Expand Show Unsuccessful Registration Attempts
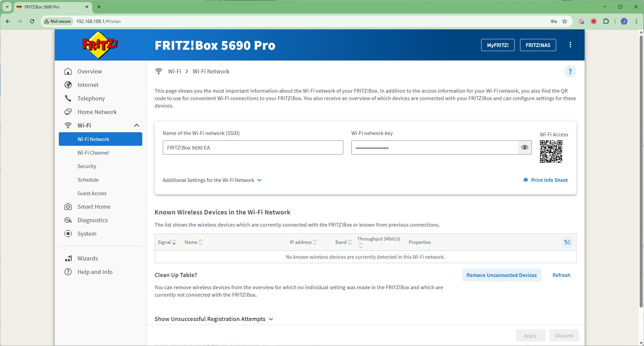Screen dimensions: 644x346 pos(214,319)
